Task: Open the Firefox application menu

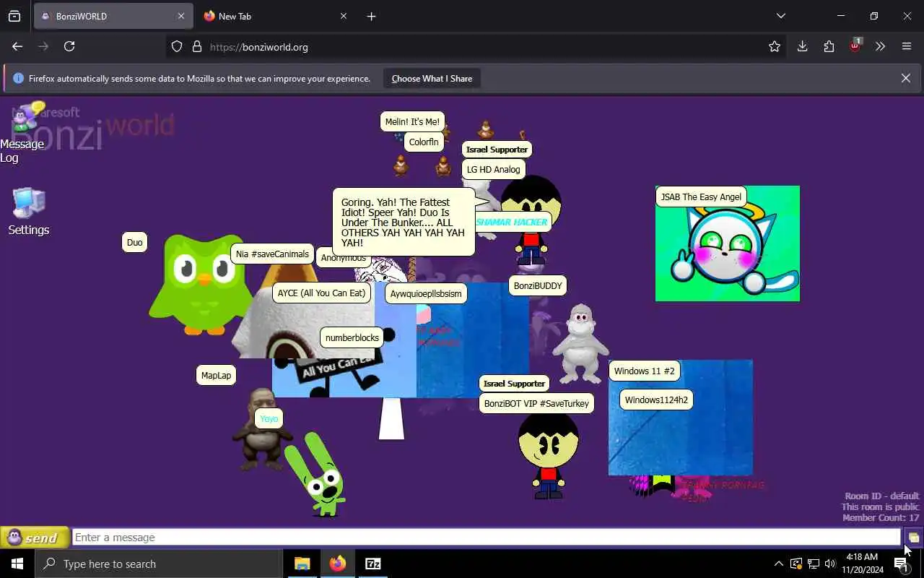Action: [x=907, y=46]
